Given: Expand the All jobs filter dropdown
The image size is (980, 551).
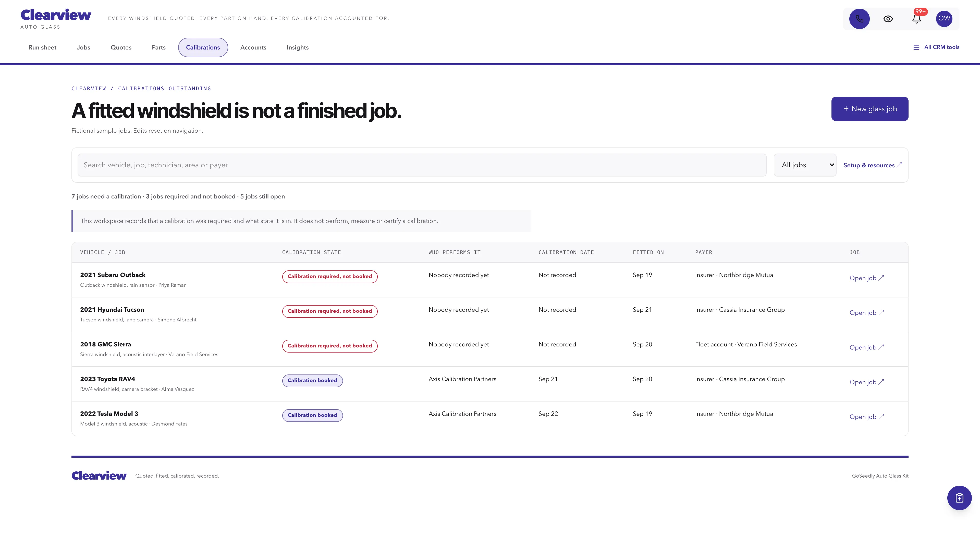Looking at the screenshot, I should coord(805,165).
